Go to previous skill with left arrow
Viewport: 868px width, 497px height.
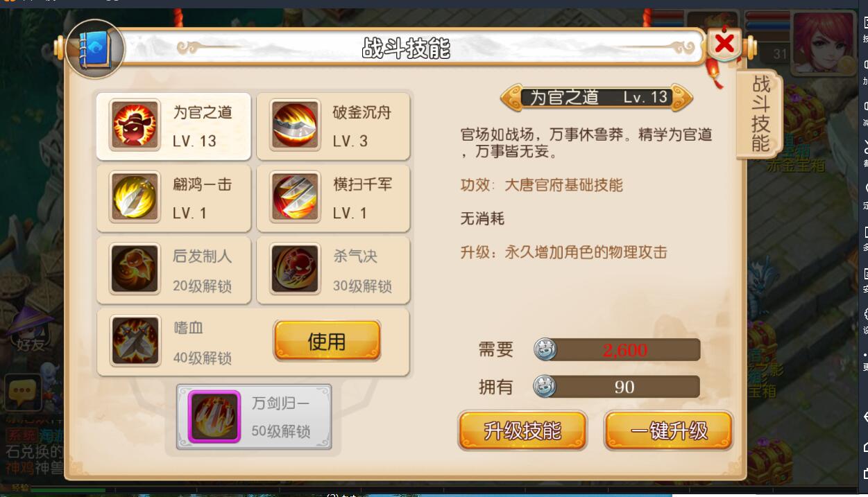coord(511,97)
